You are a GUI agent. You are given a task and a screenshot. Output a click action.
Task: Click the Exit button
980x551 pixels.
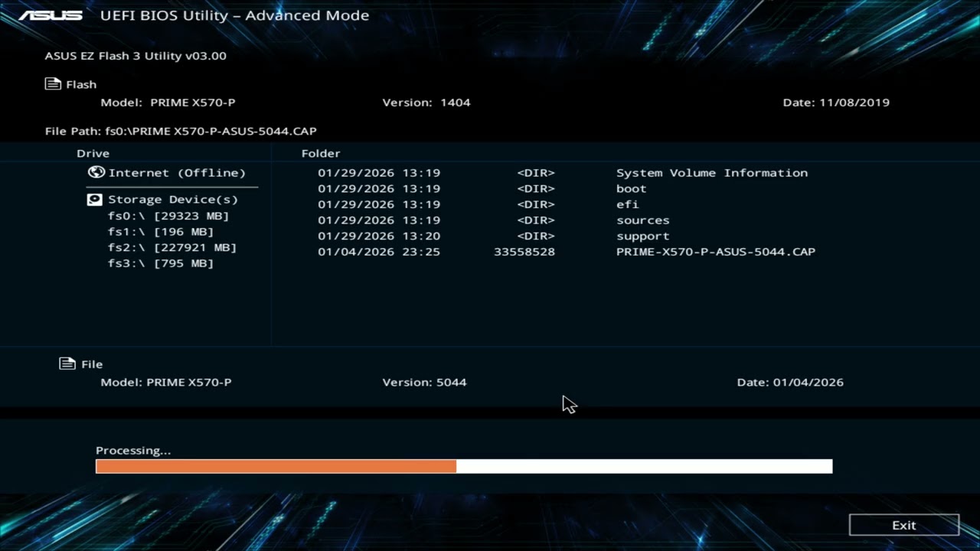(x=904, y=525)
